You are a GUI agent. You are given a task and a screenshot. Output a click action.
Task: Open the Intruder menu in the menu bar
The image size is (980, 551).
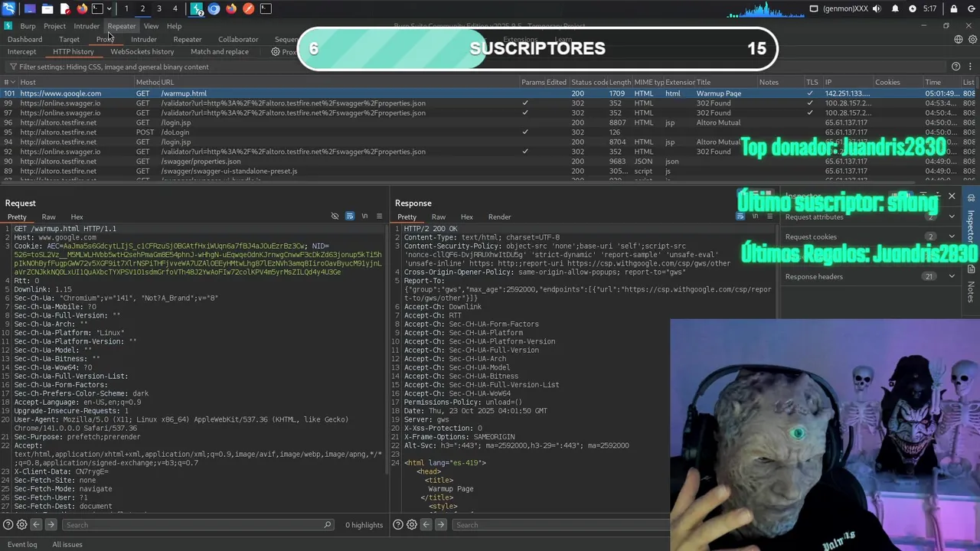(x=87, y=26)
